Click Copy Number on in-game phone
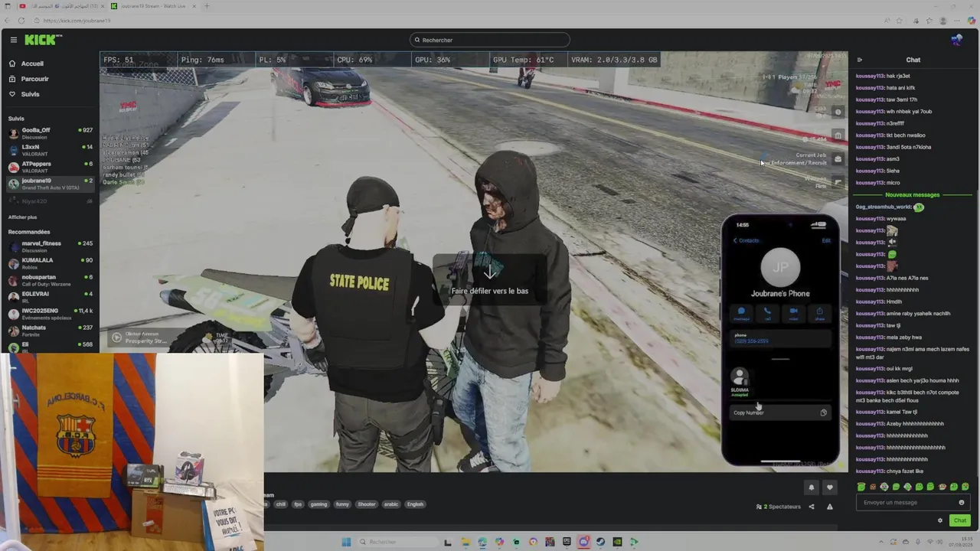Screen dimensions: 980x551 [779, 412]
